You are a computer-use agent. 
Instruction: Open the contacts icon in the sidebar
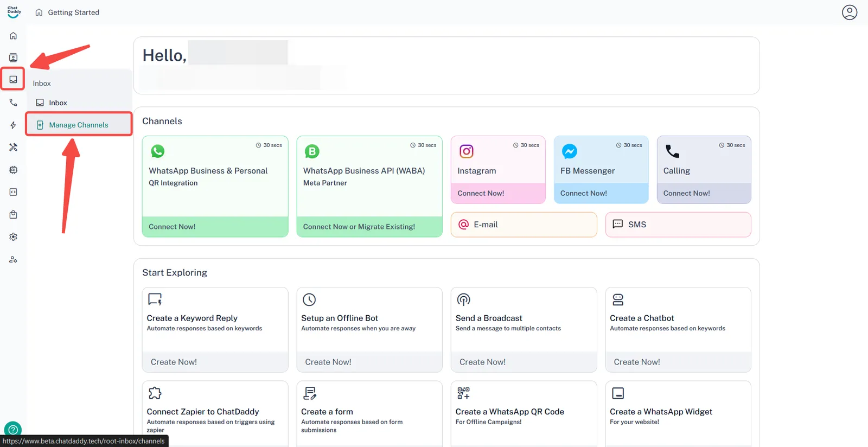coord(13,58)
